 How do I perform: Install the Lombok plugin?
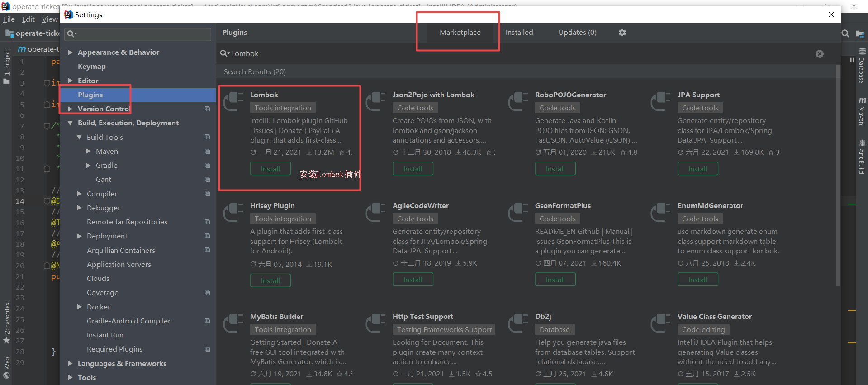(270, 169)
